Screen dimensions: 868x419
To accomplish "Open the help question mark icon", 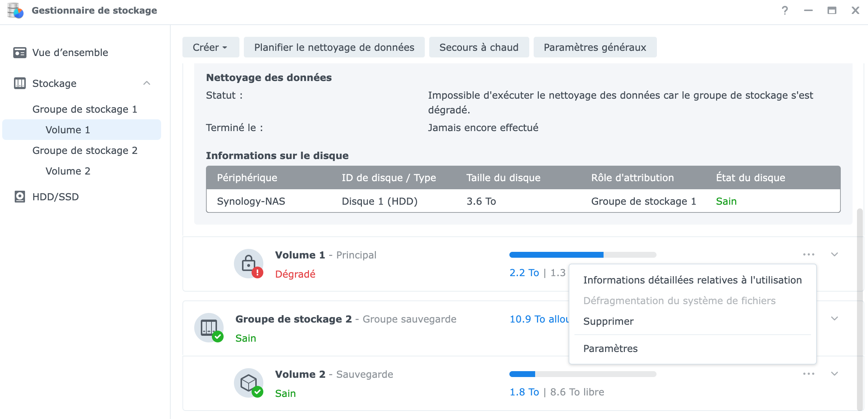I will click(785, 11).
